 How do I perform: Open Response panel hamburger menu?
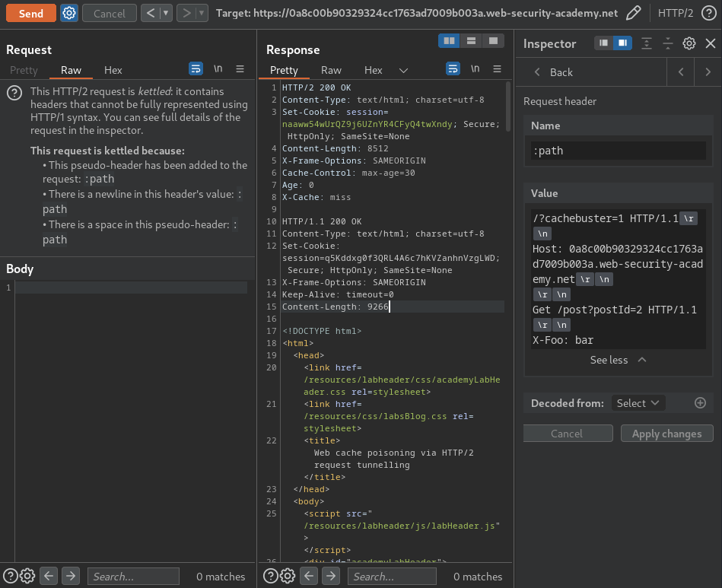click(498, 69)
